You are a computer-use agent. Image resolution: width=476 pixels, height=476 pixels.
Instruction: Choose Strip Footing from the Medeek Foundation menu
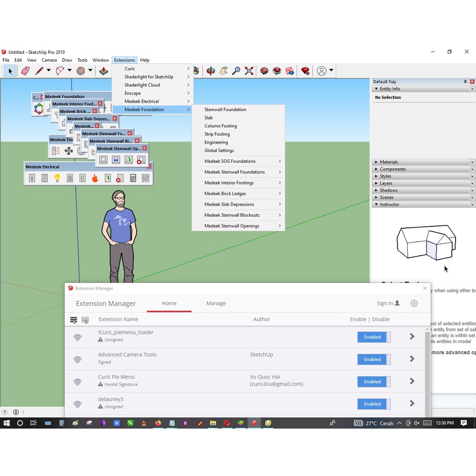click(x=217, y=134)
